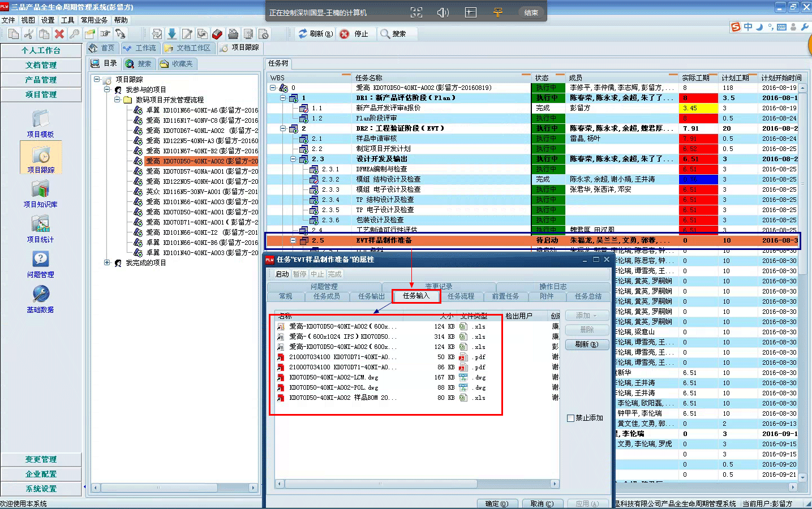Viewport: 812px width, 509px height.
Task: Click the 确定 button in dialog
Action: [496, 503]
